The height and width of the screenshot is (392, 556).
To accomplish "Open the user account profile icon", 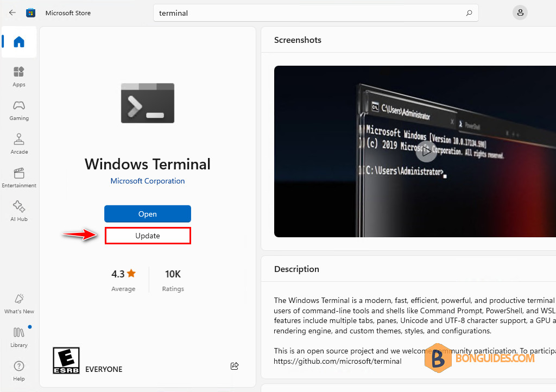I will tap(520, 13).
